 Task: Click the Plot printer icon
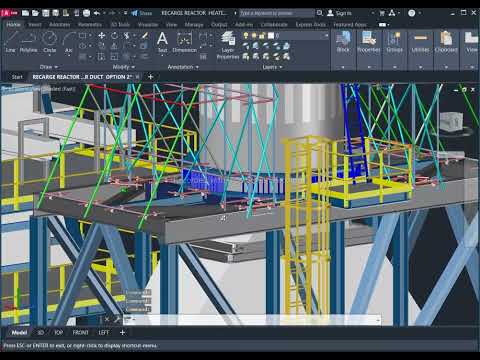click(86, 13)
